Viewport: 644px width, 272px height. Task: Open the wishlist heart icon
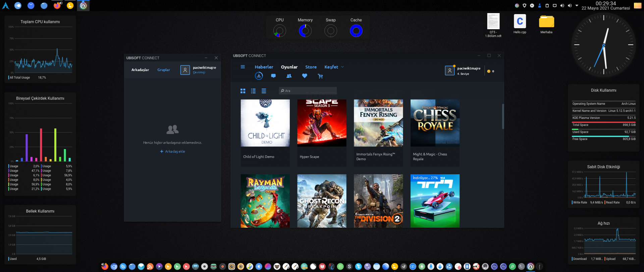click(305, 76)
